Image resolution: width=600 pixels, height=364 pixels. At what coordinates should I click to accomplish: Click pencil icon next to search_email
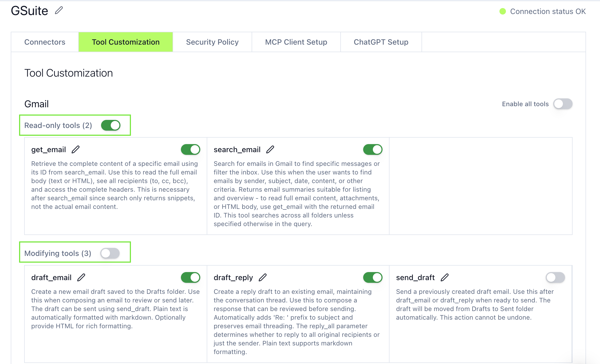pyautogui.click(x=270, y=149)
